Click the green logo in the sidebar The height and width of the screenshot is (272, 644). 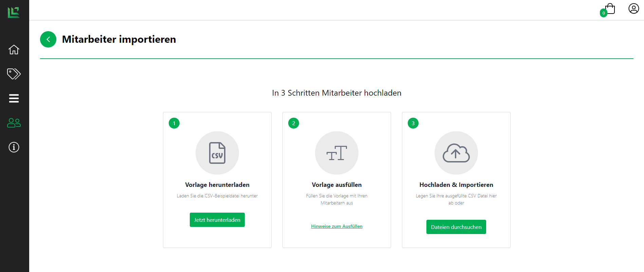tap(14, 13)
